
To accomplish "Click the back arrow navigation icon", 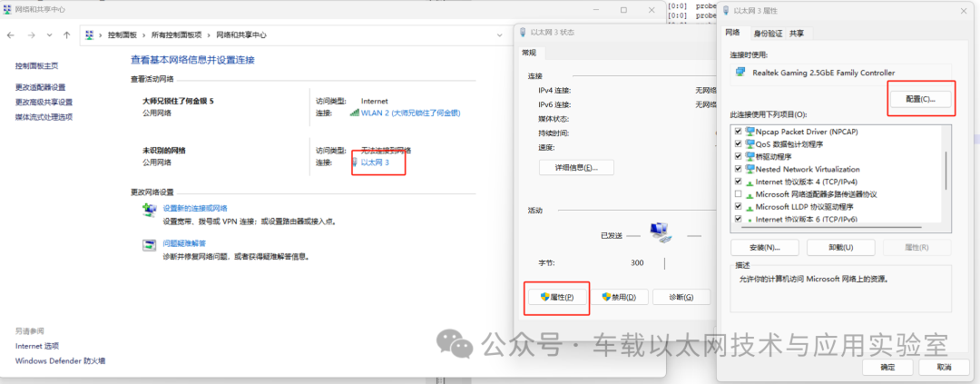I will pos(11,35).
